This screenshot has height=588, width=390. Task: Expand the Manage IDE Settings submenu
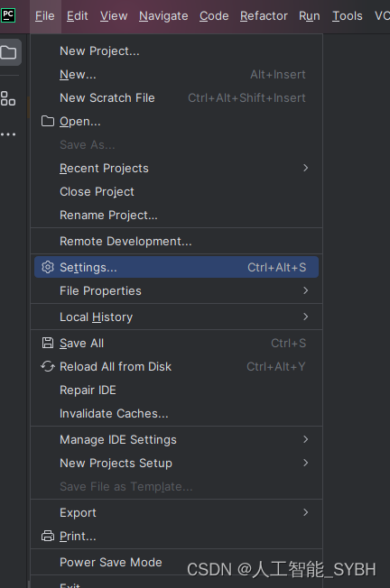176,439
